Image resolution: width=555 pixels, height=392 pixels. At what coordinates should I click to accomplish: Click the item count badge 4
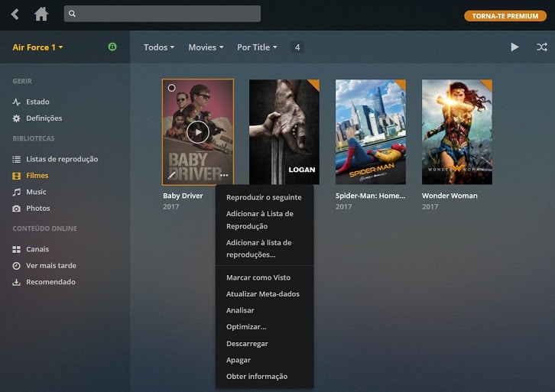297,47
